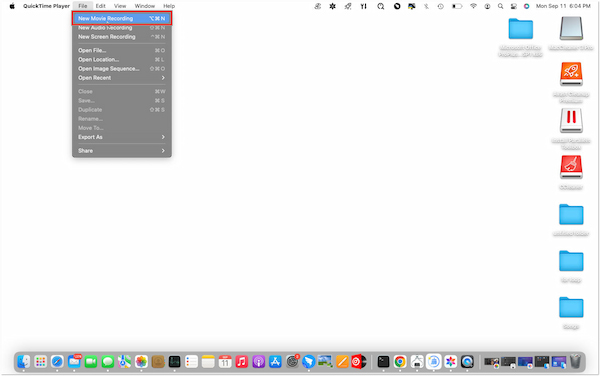The width and height of the screenshot is (600, 376).
Task: Launch Music from the Dock
Action: click(x=242, y=361)
